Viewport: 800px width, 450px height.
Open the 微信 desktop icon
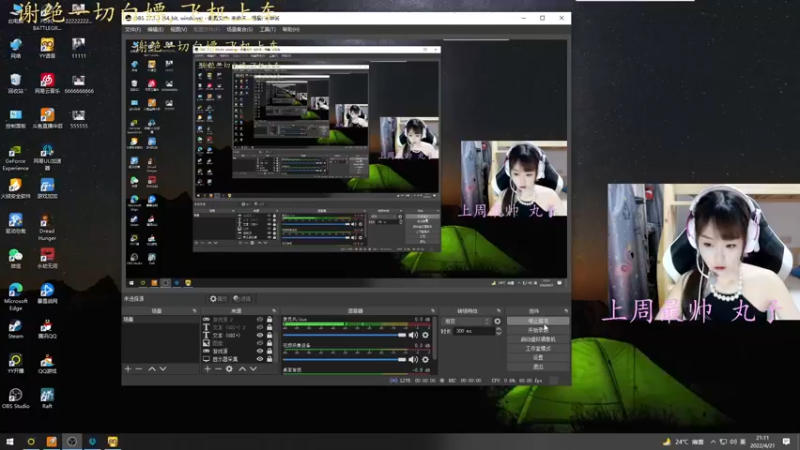pos(15,258)
